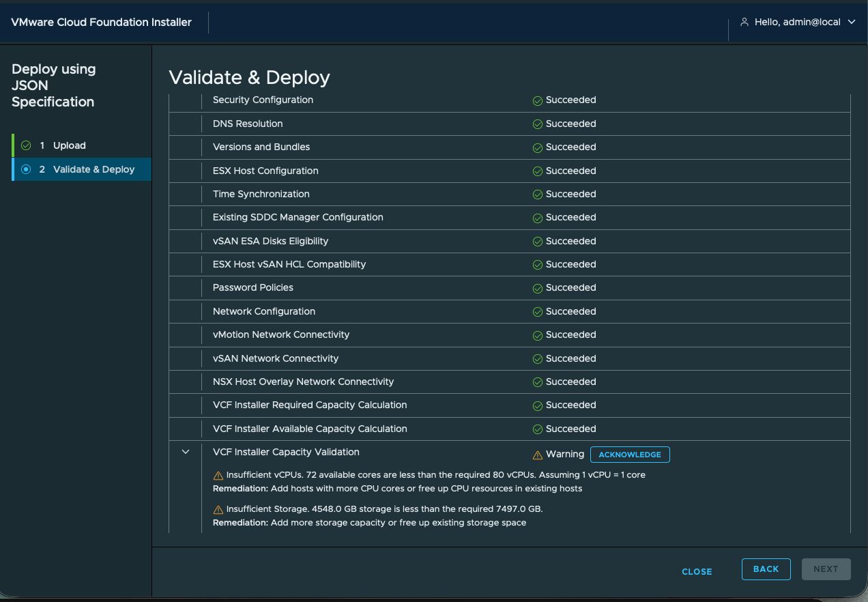Viewport: 868px width, 602px height.
Task: Click success checkmark for ESX Host Configuration
Action: coord(538,171)
